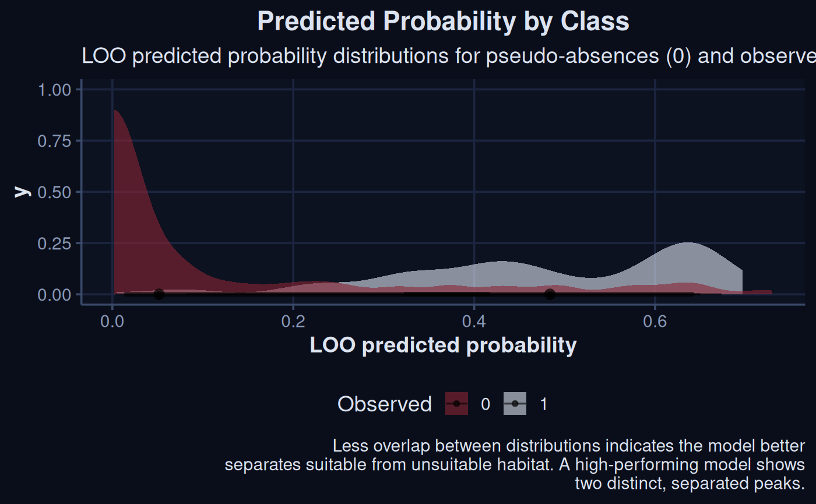
Task: Click the x-axis tick label 0.2
Action: [293, 321]
